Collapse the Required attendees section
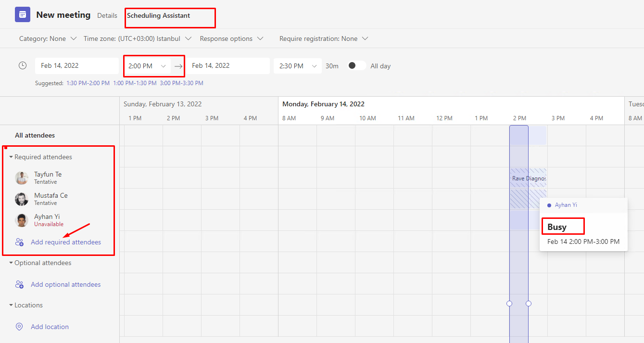644x343 pixels. (x=11, y=157)
